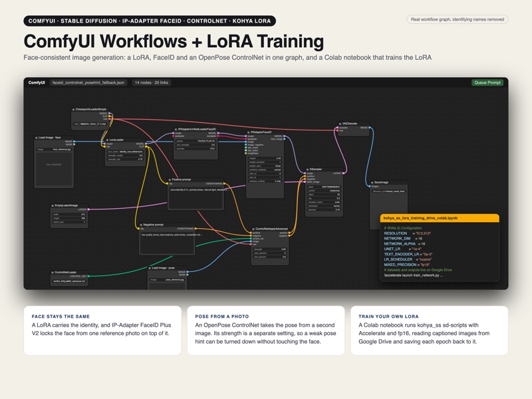Click the insightface input socket on IPAdapterFaceID

246,154
